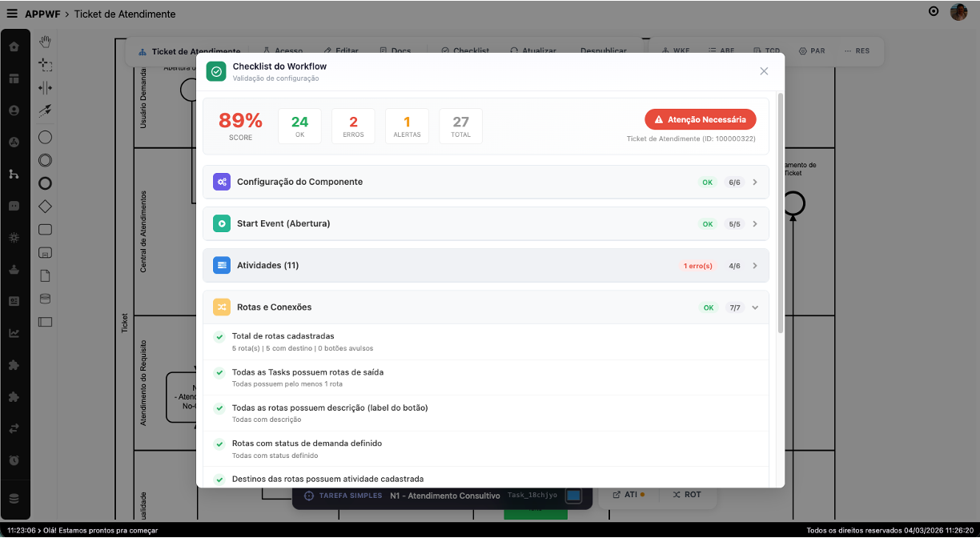The image size is (980, 538).
Task: Select the rectangle task shape tool
Action: click(44, 229)
